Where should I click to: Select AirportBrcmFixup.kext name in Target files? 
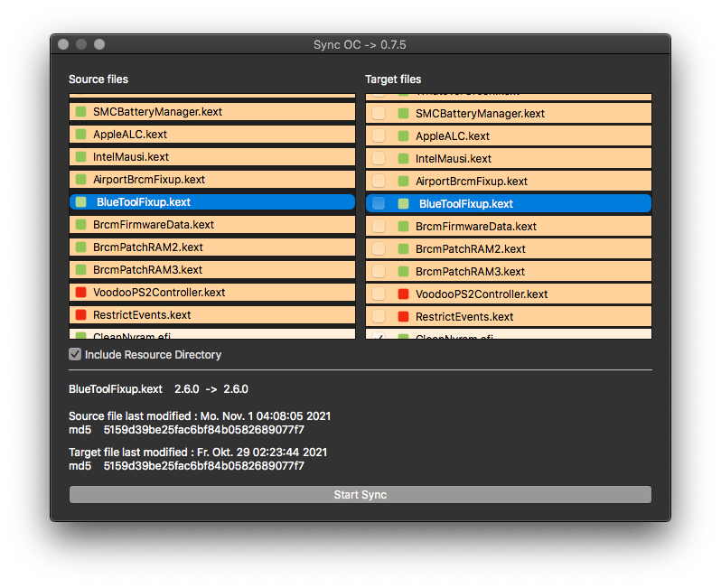pos(472,182)
